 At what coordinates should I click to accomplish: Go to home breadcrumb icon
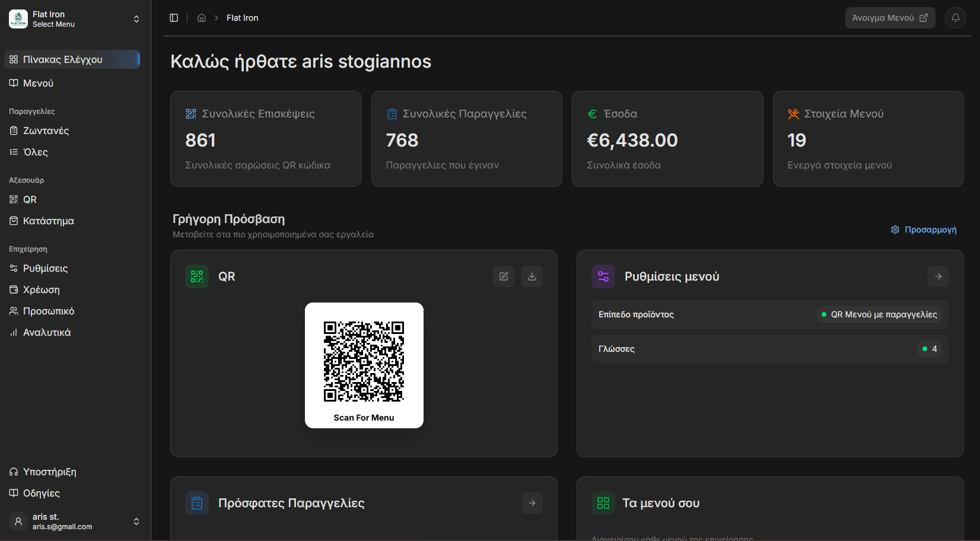click(x=202, y=18)
